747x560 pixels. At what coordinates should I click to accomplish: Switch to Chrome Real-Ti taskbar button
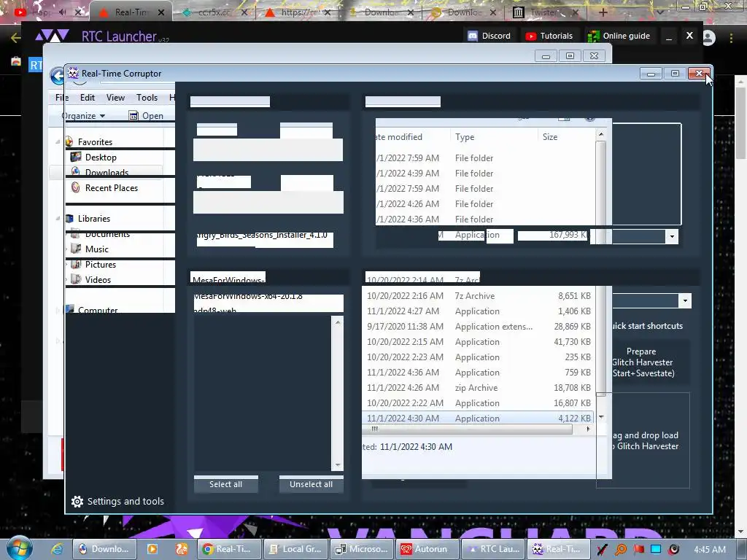click(x=228, y=549)
